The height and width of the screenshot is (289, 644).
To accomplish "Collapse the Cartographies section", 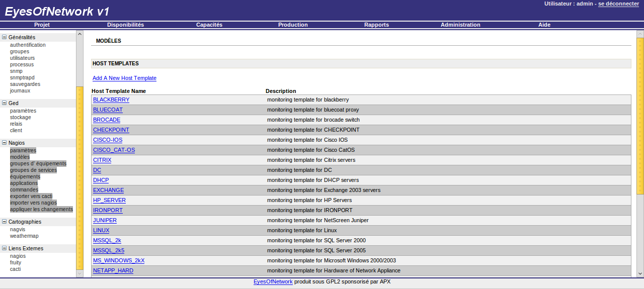I will tap(5, 222).
